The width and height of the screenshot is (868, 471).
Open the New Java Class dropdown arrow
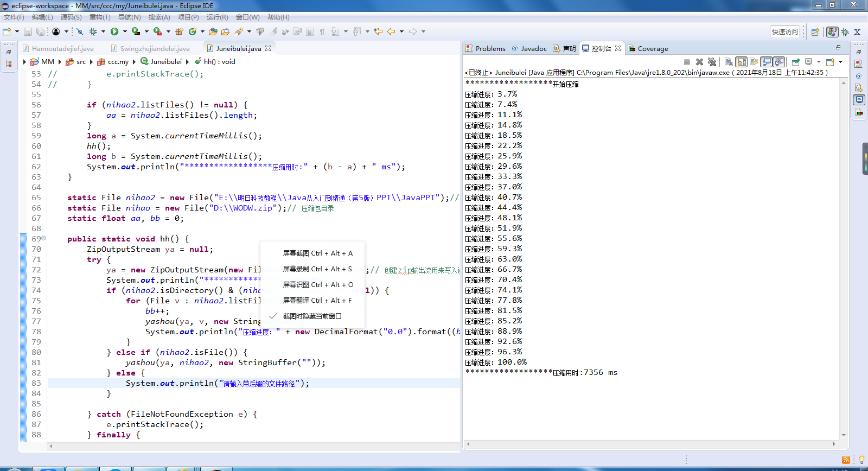[x=202, y=31]
